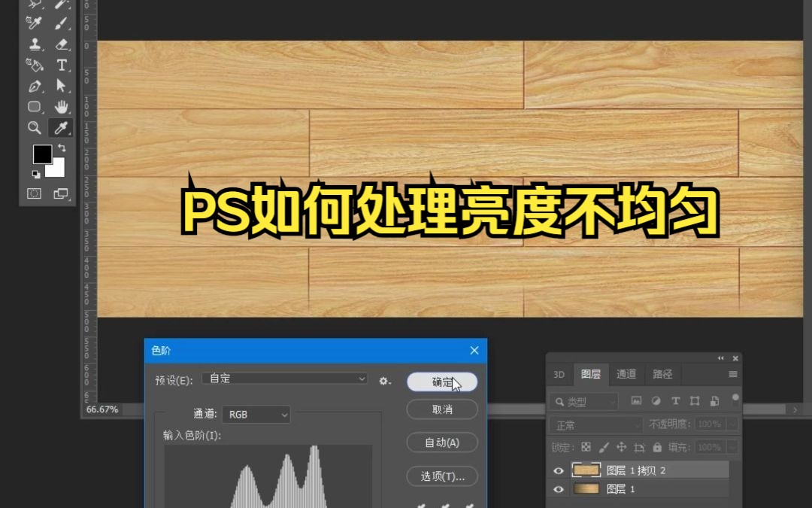Select the 图层 1 layer thumbnail
This screenshot has width=812, height=508.
click(586, 489)
